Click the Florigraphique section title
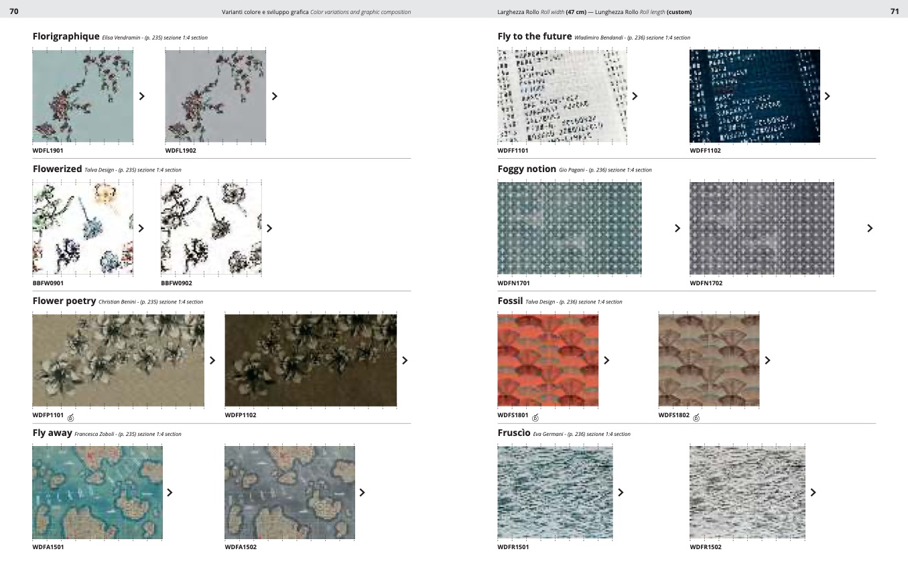908x588 pixels. (x=66, y=36)
